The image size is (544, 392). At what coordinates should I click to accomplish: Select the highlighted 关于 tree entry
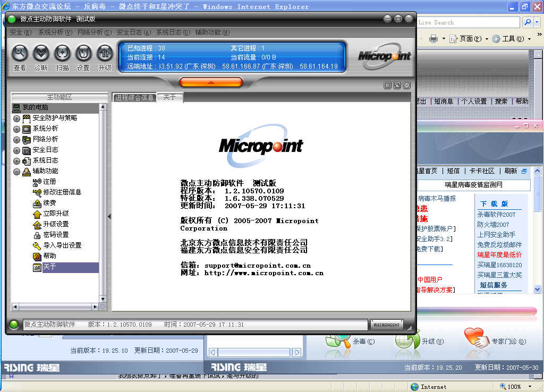[65, 267]
